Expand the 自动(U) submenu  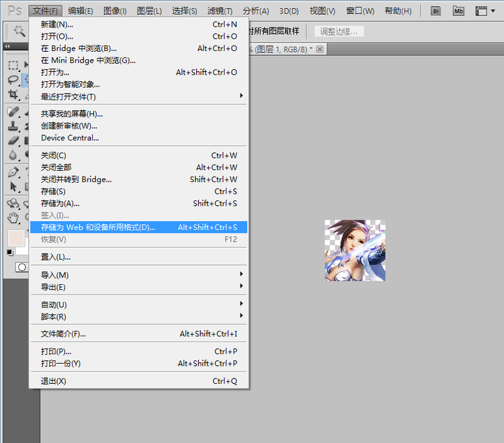tap(138, 305)
